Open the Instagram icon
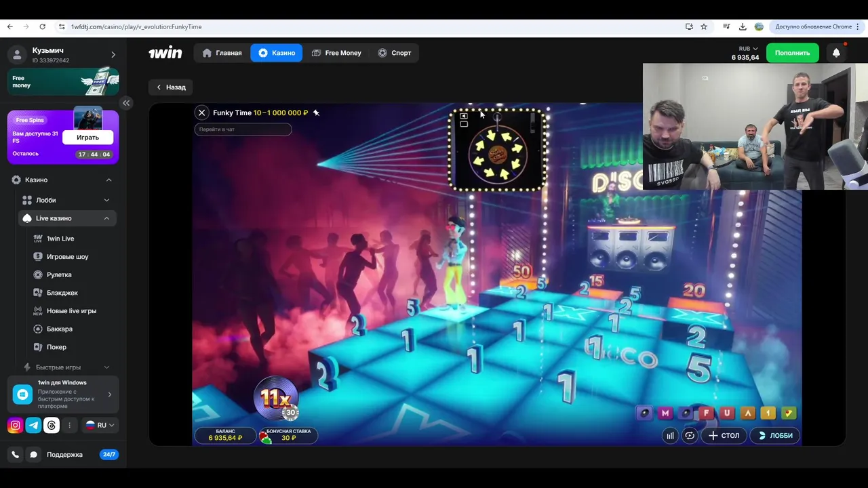The width and height of the screenshot is (868, 488). pos(15,426)
